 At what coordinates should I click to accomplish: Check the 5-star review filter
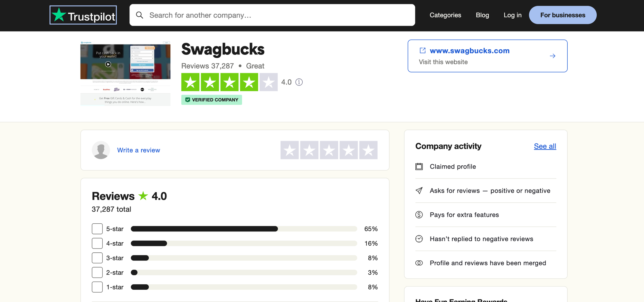point(97,229)
